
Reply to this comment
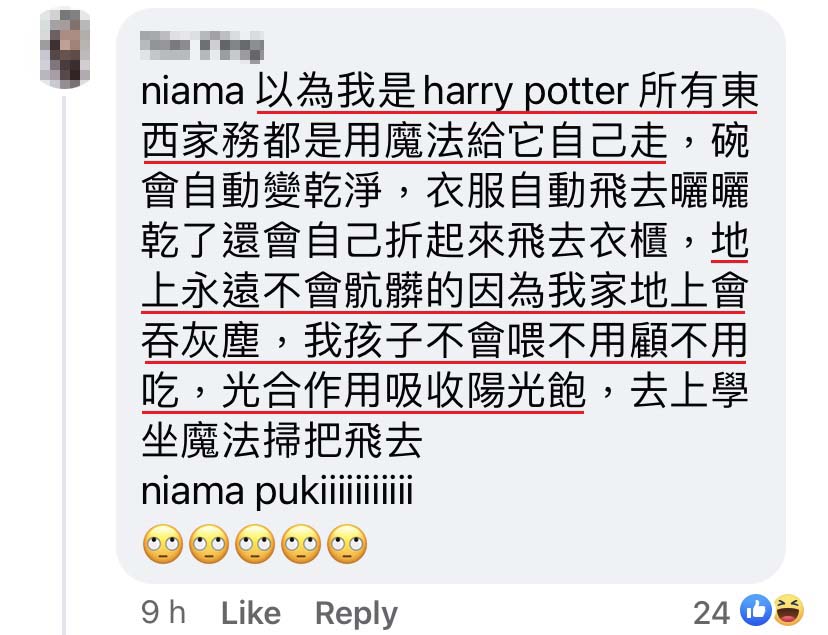click(356, 614)
